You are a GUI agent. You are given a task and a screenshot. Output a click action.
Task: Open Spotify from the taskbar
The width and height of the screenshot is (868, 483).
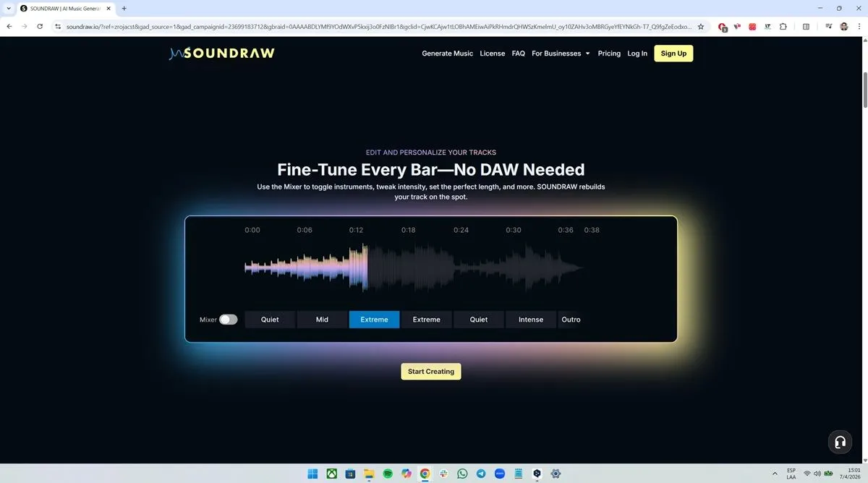point(388,474)
